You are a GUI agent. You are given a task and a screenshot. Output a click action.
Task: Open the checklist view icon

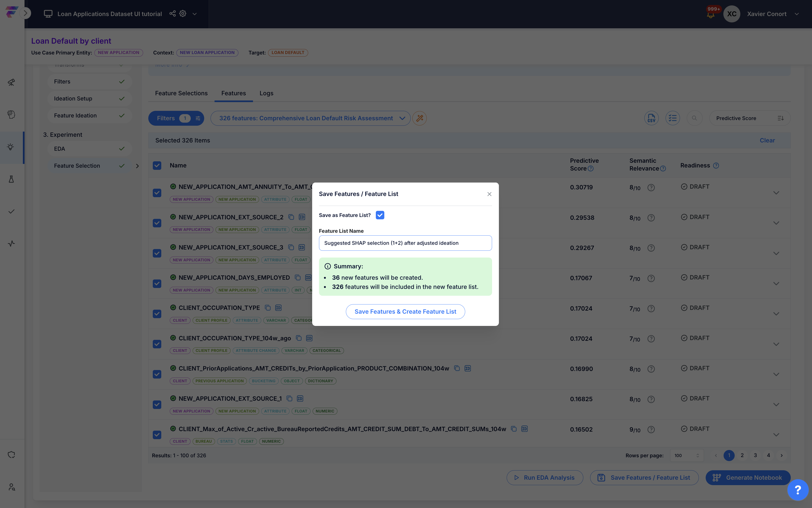point(673,118)
